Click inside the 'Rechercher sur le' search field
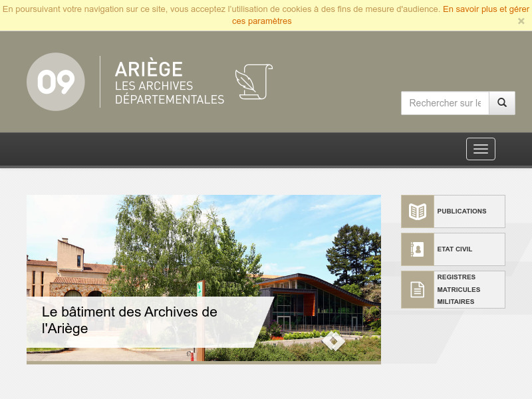The width and height of the screenshot is (532, 399). pyautogui.click(x=444, y=103)
